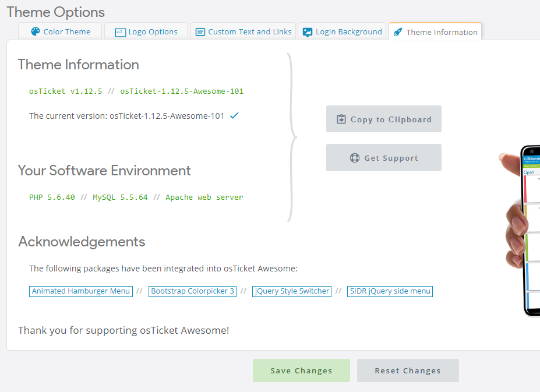540x392 pixels.
Task: Save Changes to theme options
Action: pos(301,370)
